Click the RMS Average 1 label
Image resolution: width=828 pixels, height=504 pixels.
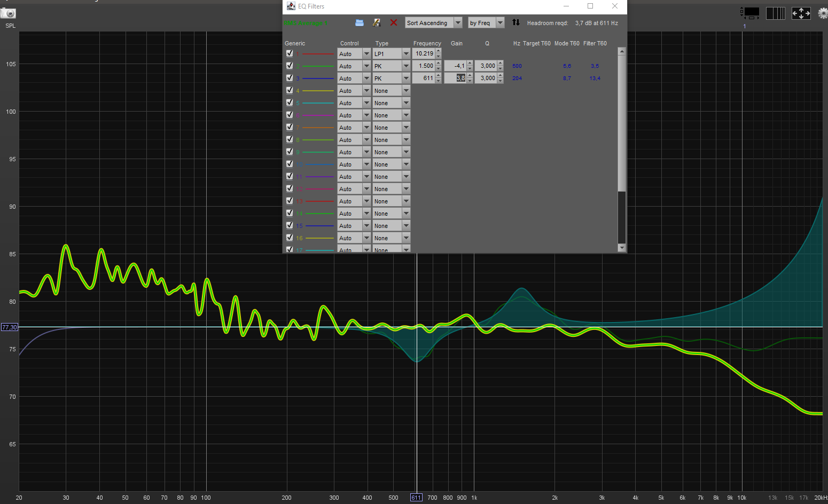click(306, 23)
